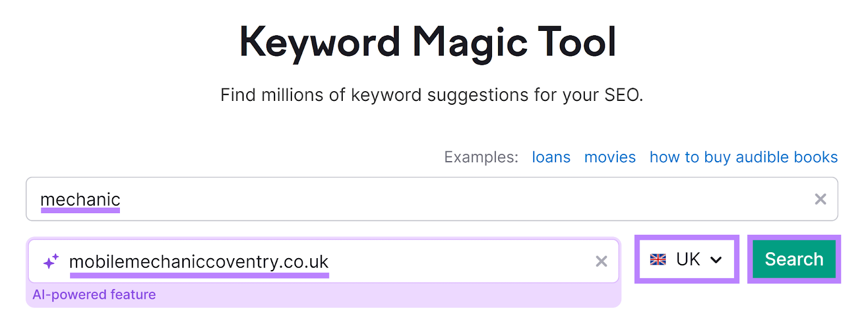Clear the mechanic keyword with the X icon
Viewport: 868px width, 326px height.
[x=821, y=200]
